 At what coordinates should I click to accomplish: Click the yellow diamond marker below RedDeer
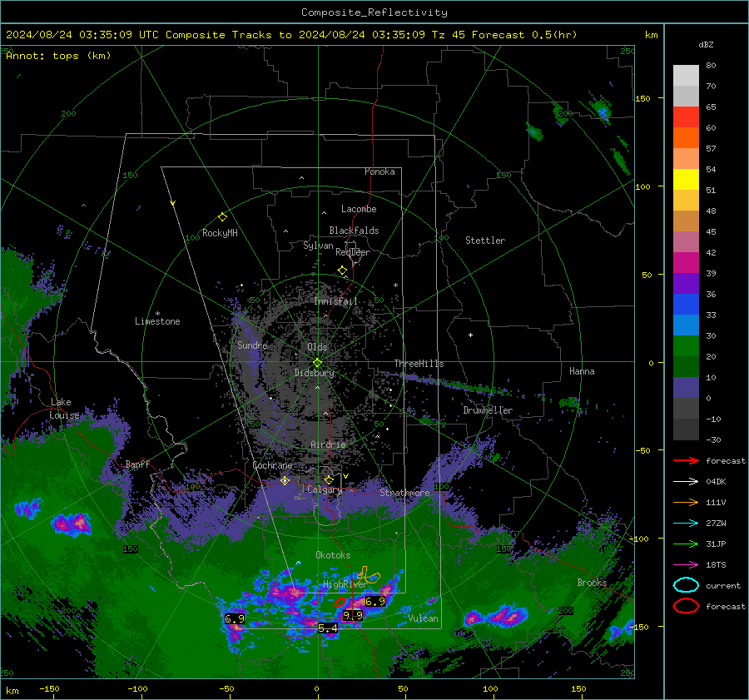coord(342,271)
